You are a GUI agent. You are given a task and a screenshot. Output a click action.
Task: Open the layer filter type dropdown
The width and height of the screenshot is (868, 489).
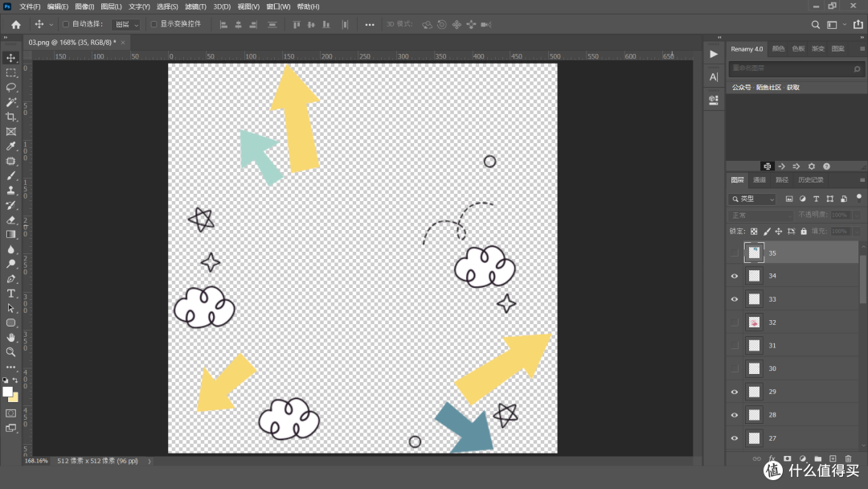click(753, 199)
